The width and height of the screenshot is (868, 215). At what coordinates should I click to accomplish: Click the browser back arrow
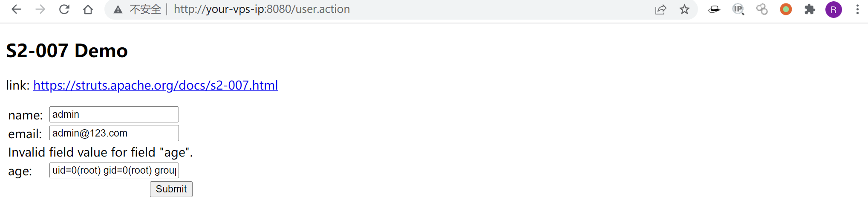coord(16,9)
